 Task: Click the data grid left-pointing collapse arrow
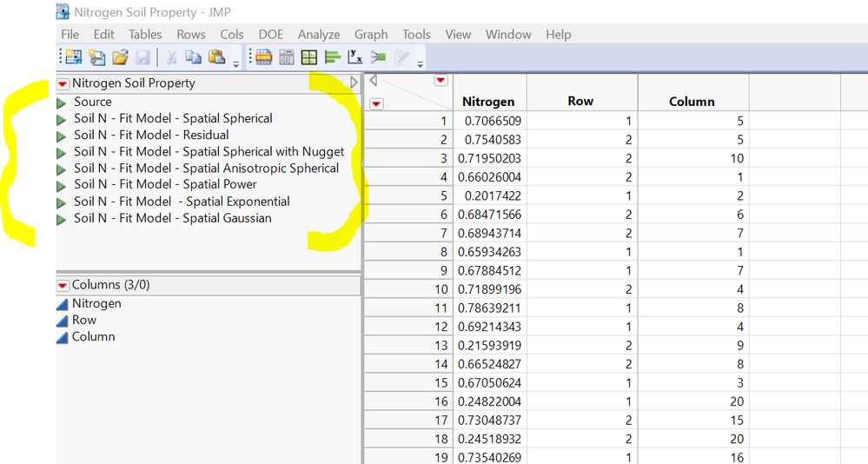(x=373, y=81)
